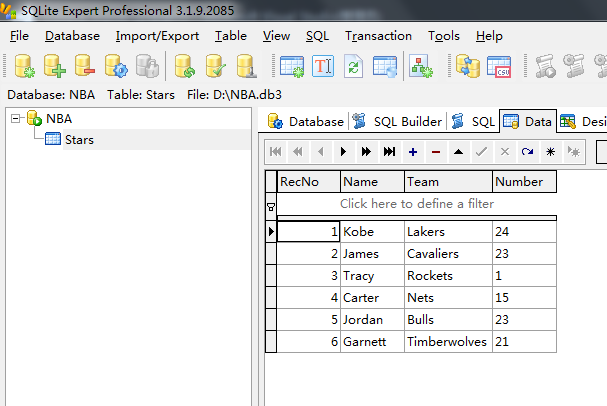
Task: Click prior page double-left arrow button
Action: [298, 152]
